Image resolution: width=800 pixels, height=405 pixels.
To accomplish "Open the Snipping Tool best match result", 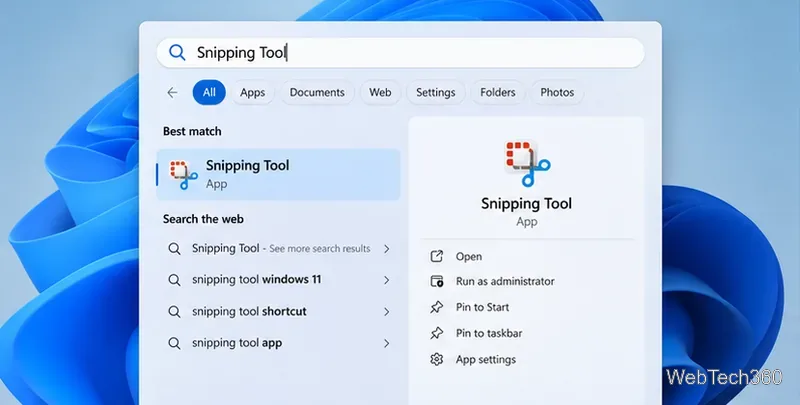I will [x=278, y=174].
